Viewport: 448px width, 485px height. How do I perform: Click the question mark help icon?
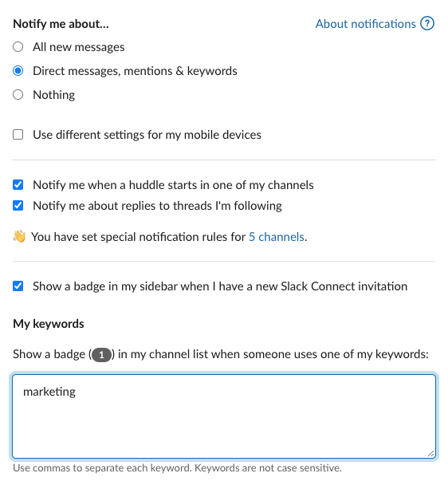[x=427, y=23]
